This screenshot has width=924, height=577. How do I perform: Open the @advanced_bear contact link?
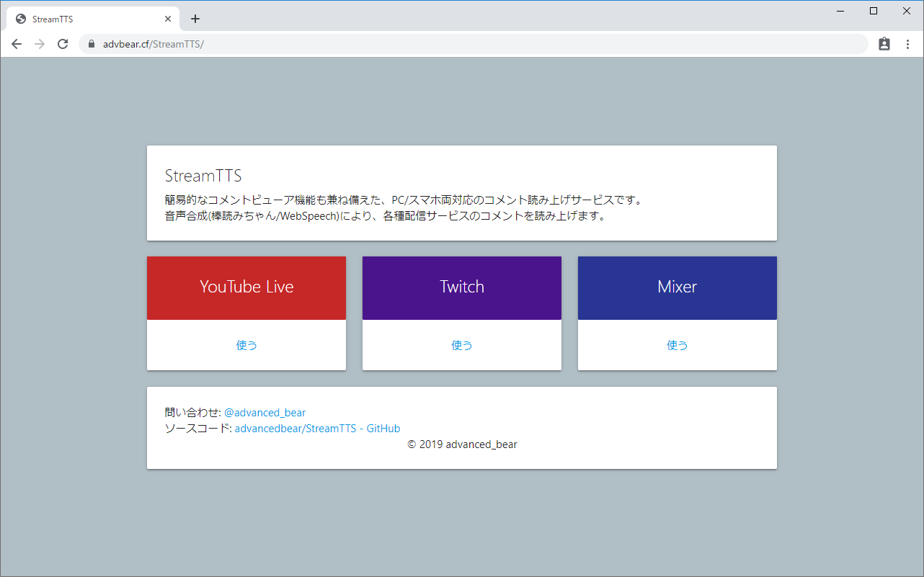point(265,413)
